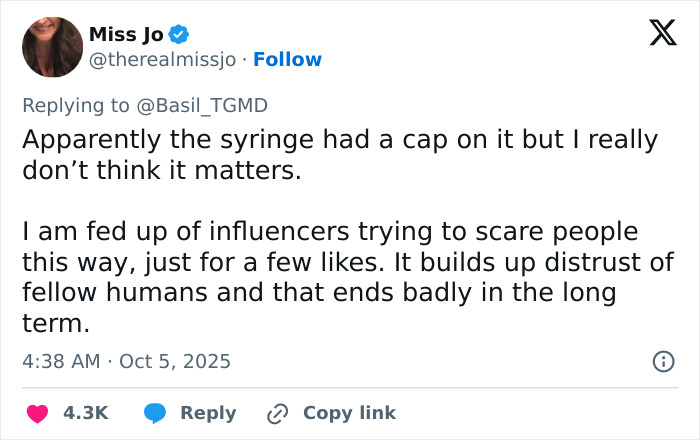The image size is (700, 440).
Task: Open the @therealmissjo handle
Action: [163, 60]
